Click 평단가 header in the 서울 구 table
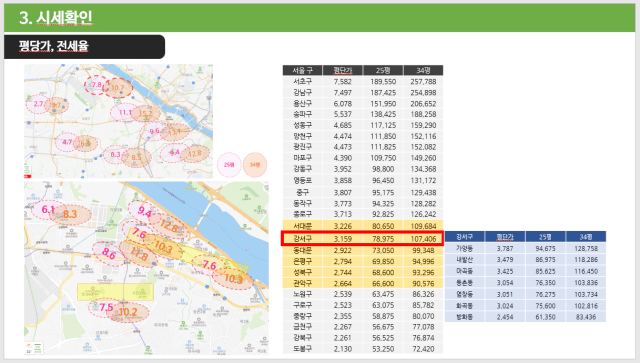Viewport: 640px width, 363px height. coord(342,70)
